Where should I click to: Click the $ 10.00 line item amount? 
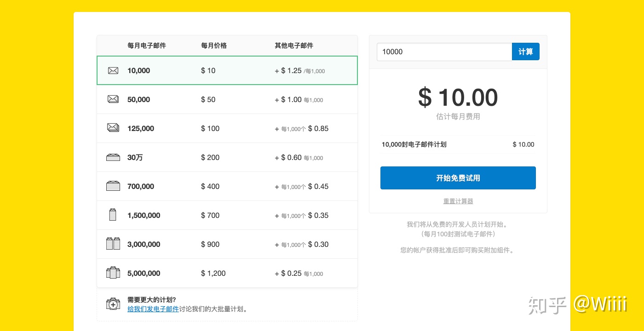click(523, 144)
